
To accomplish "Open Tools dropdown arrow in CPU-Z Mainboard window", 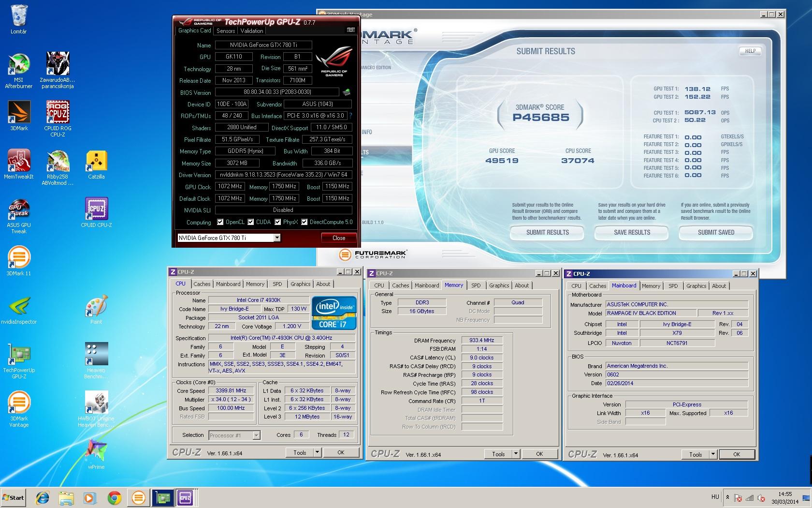I will click(713, 454).
